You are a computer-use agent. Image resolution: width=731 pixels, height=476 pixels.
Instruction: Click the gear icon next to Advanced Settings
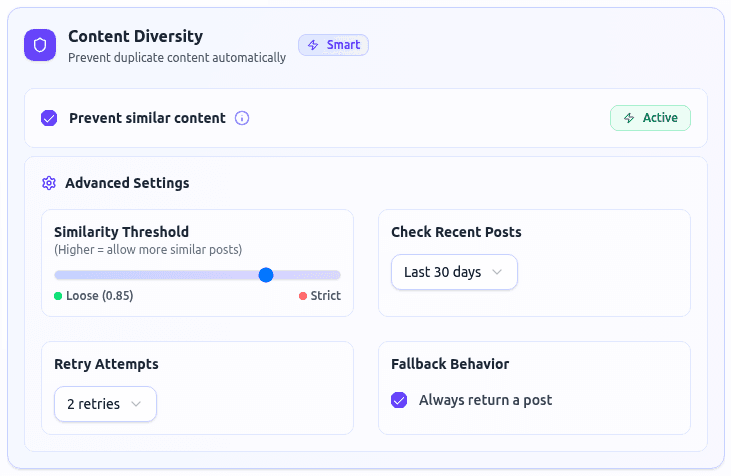(49, 183)
